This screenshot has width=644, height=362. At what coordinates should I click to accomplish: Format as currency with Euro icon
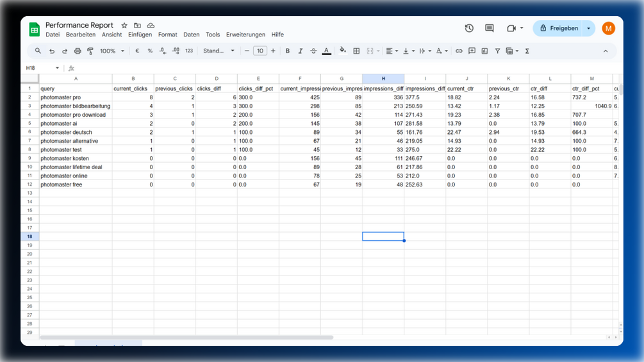pos(137,51)
